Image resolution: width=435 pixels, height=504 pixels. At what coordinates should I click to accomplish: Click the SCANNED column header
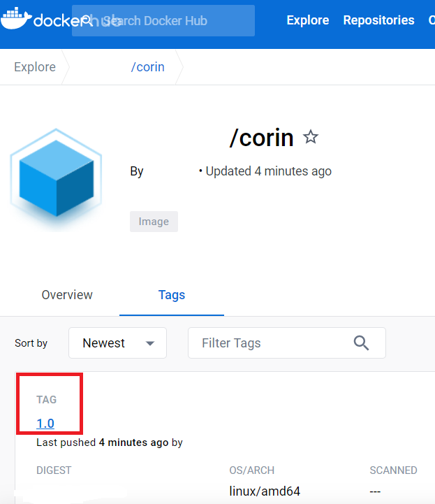point(393,470)
